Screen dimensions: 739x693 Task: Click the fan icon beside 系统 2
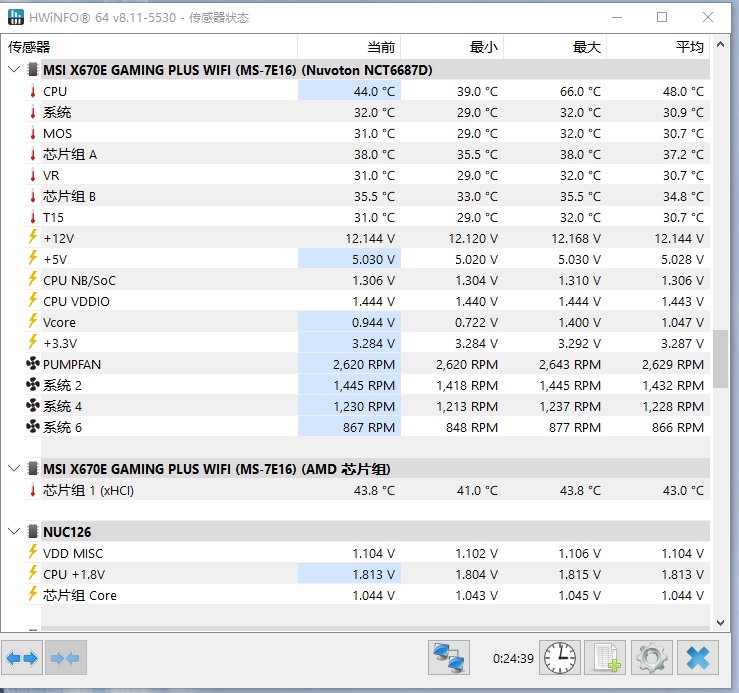(33, 385)
